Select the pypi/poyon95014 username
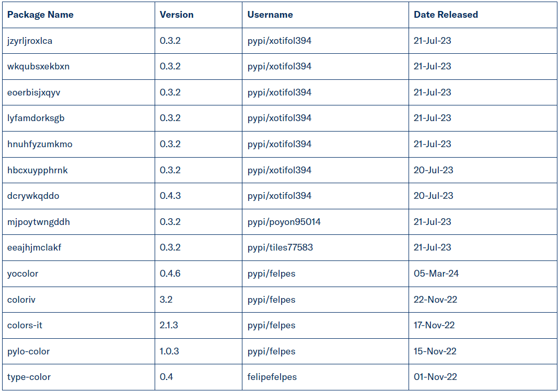Image resolution: width=559 pixels, height=392 pixels. click(x=284, y=222)
